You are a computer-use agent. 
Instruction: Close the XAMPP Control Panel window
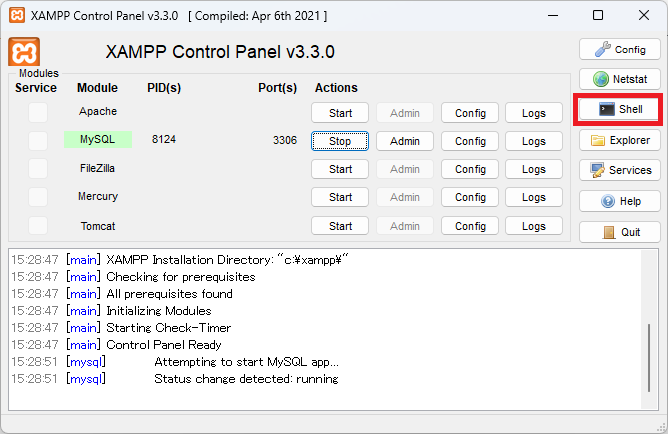pyautogui.click(x=644, y=15)
